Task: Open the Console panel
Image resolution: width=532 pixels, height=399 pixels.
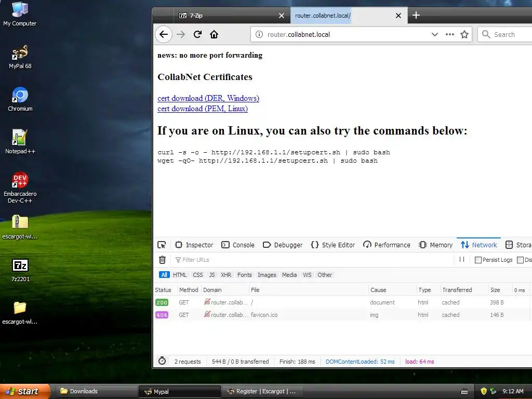Action: click(238, 245)
